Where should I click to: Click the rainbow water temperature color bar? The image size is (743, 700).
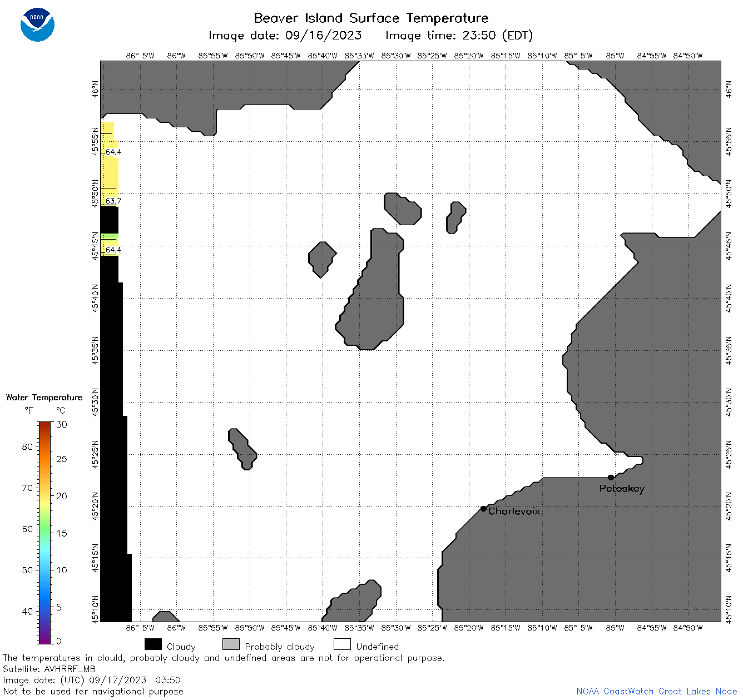click(x=45, y=533)
